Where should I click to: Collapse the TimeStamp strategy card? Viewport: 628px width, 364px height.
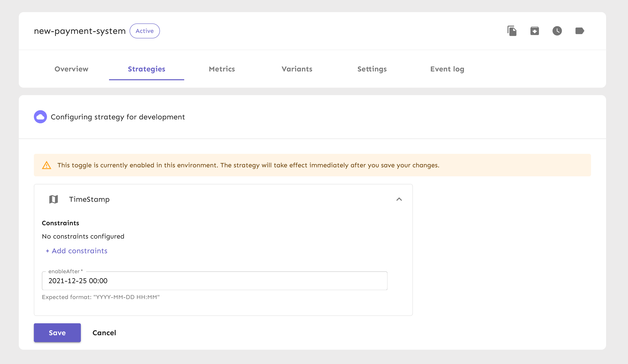click(399, 199)
